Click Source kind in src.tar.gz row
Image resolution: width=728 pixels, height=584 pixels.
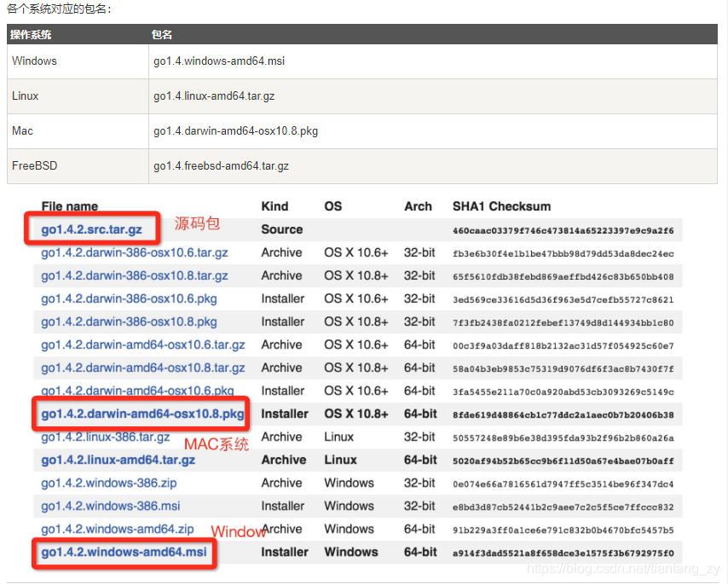point(282,229)
